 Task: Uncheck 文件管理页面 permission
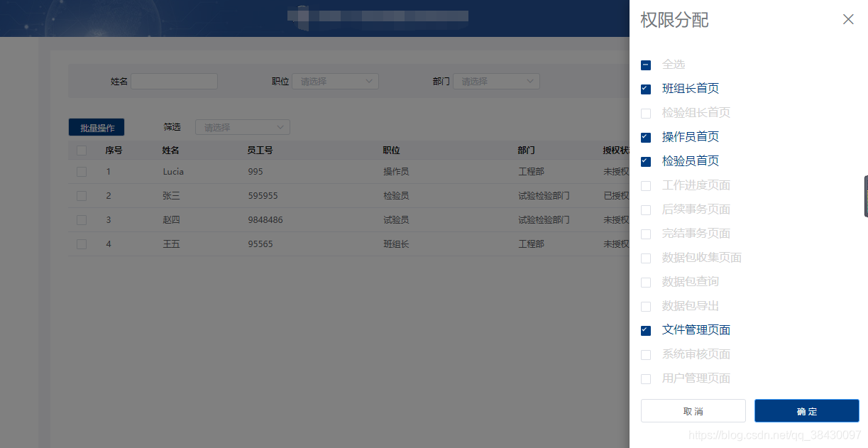click(x=645, y=330)
